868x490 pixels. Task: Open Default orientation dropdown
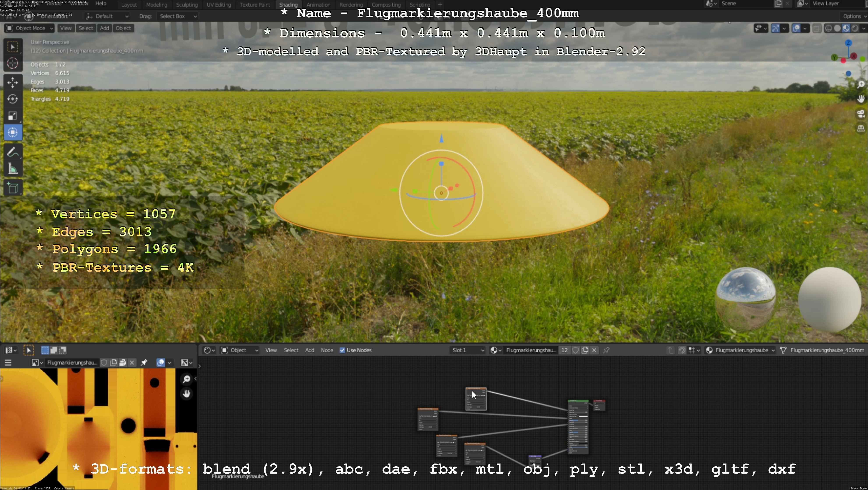(x=107, y=16)
